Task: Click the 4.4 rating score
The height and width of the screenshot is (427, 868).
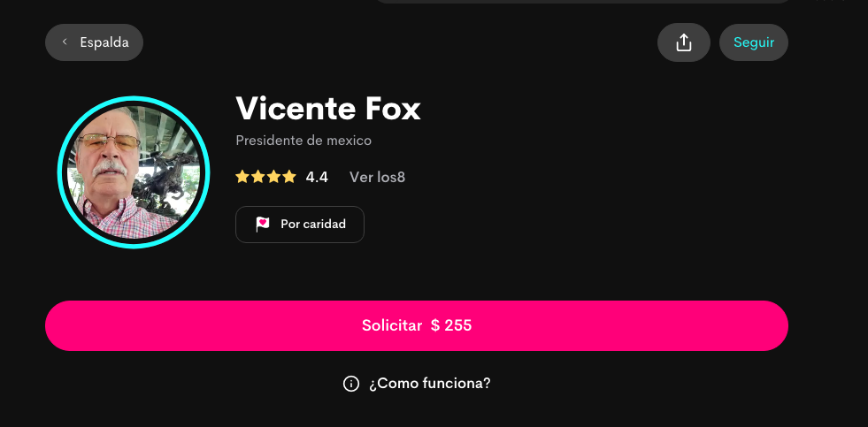Action: (317, 178)
